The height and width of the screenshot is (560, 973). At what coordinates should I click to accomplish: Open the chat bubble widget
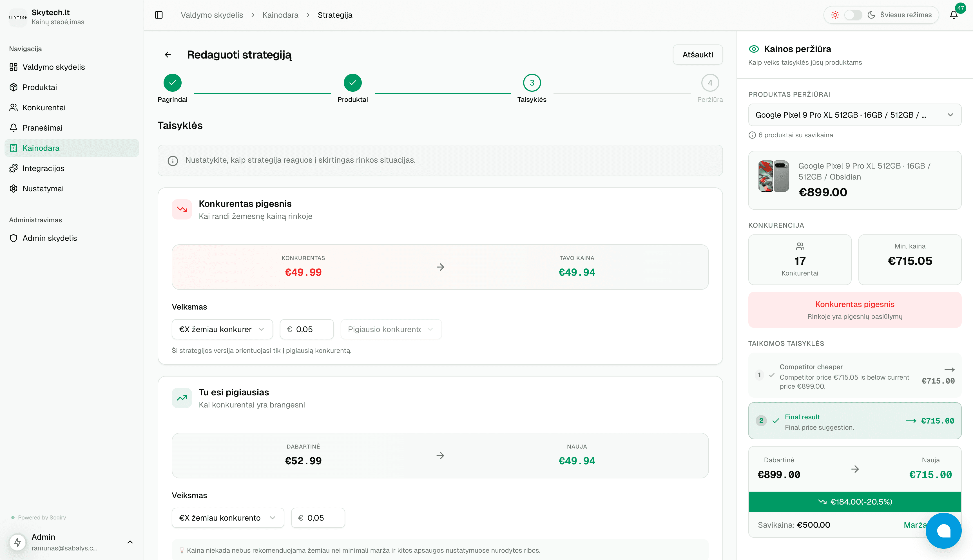click(943, 531)
